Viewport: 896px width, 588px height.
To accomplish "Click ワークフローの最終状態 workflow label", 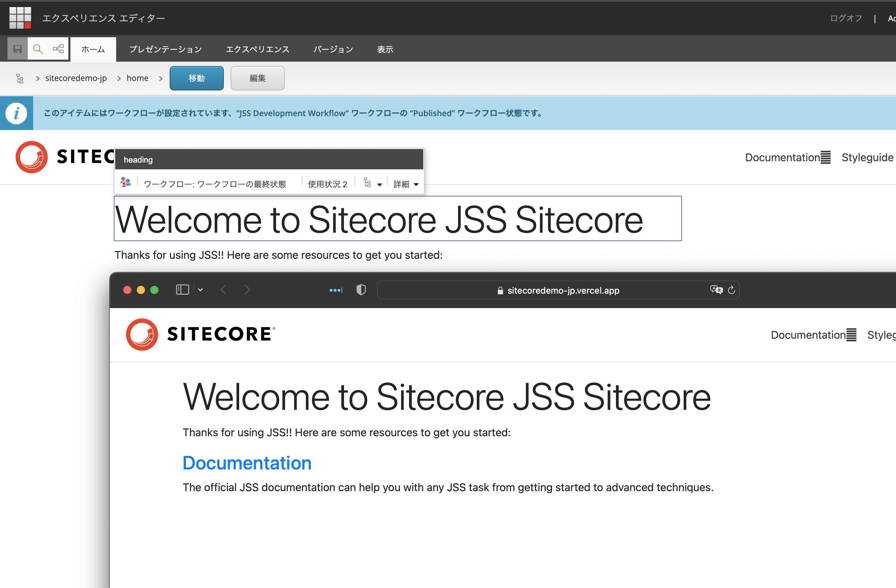I will [215, 184].
